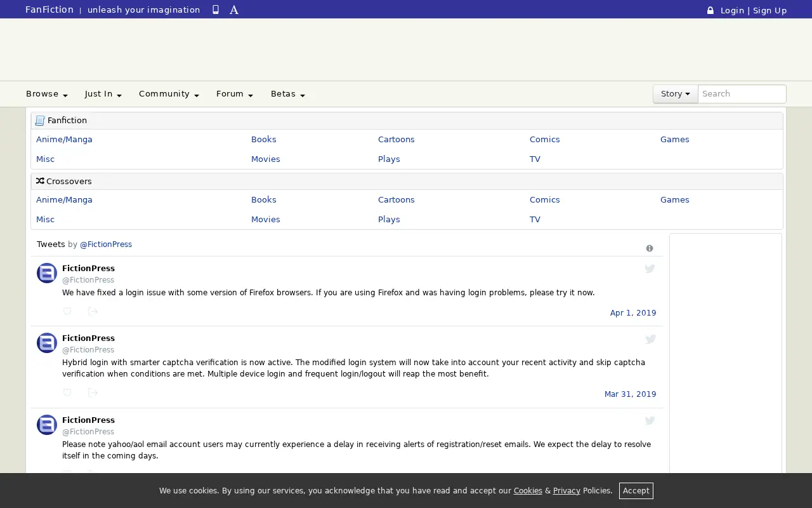
Task: Expand the Just In menu
Action: (103, 94)
